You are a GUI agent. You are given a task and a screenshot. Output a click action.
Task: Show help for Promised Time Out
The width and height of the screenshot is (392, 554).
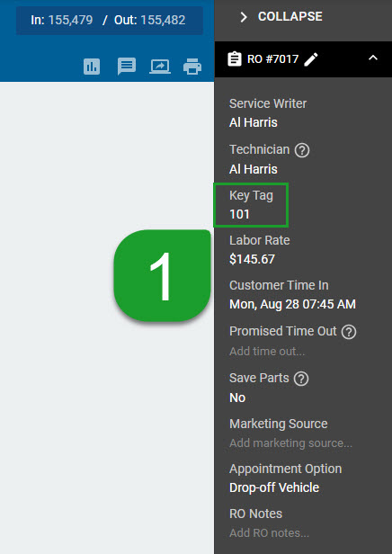tap(349, 332)
